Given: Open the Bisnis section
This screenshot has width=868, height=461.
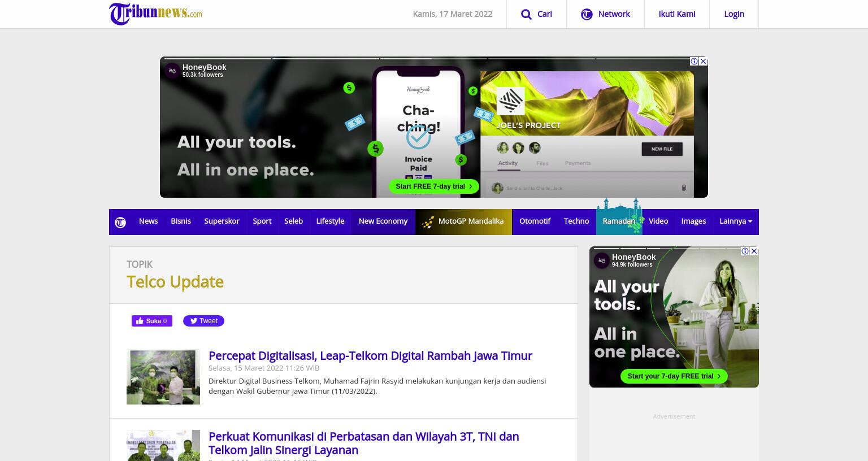Looking at the screenshot, I should point(181,221).
